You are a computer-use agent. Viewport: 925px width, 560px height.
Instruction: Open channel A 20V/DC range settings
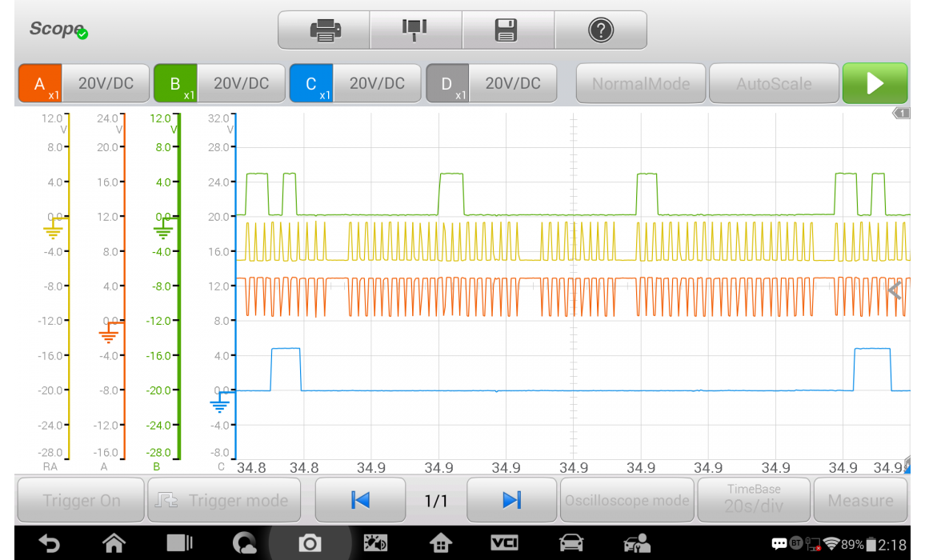point(106,84)
